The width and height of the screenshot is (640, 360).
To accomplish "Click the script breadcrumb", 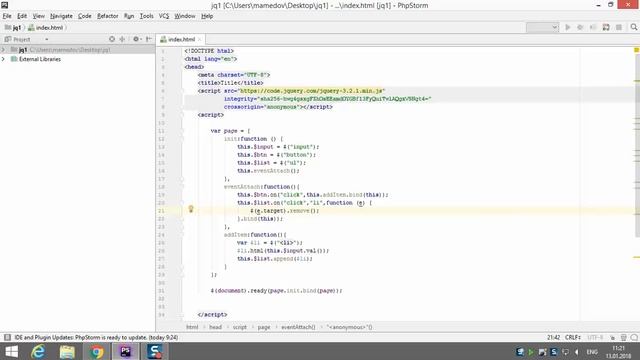I will 240,327.
